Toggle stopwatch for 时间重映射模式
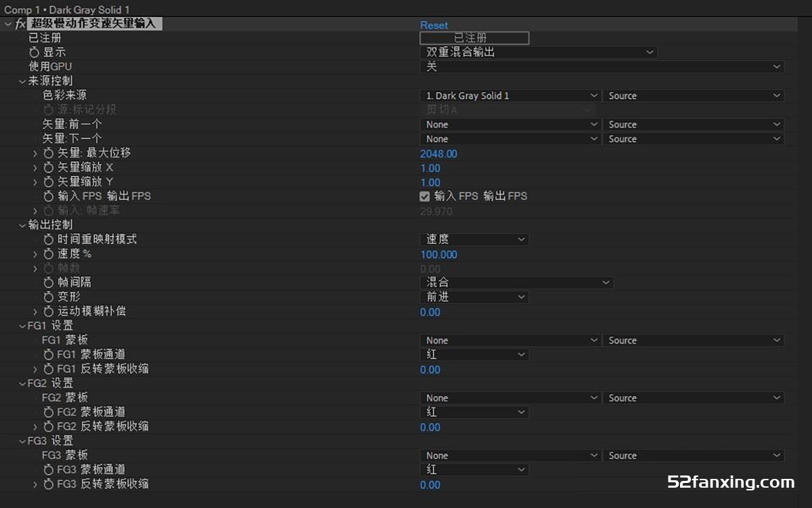This screenshot has width=812, height=508. (49, 239)
